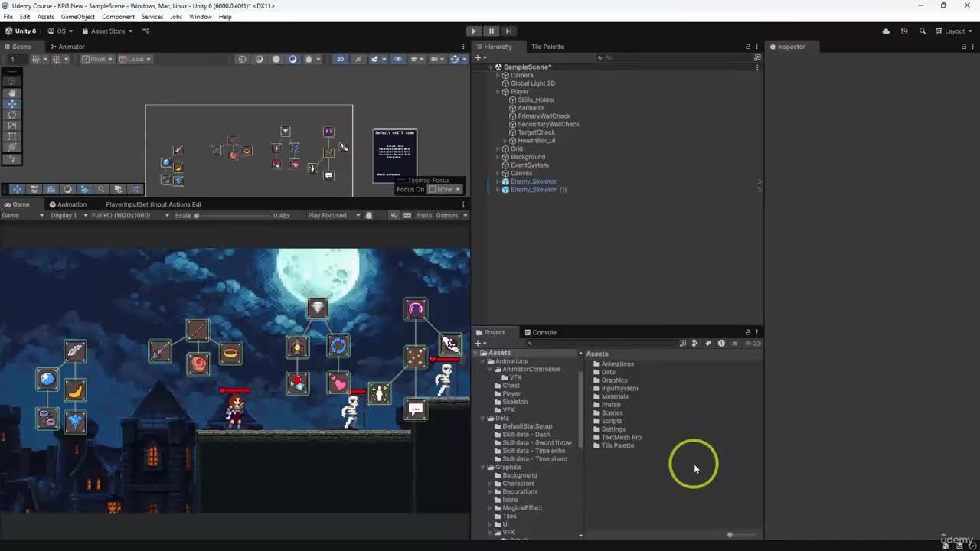This screenshot has height=551, width=980.
Task: Open scene search picker icon in Hierarchy
Action: pos(757,57)
